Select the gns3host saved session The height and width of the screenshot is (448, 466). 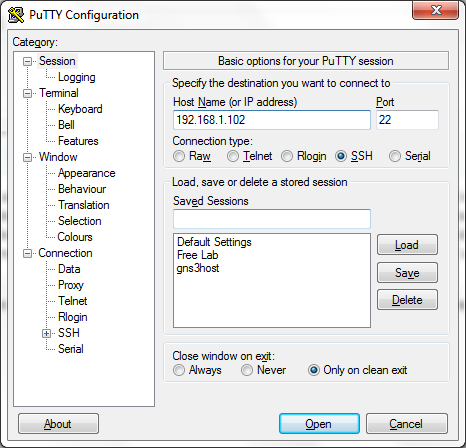click(198, 268)
